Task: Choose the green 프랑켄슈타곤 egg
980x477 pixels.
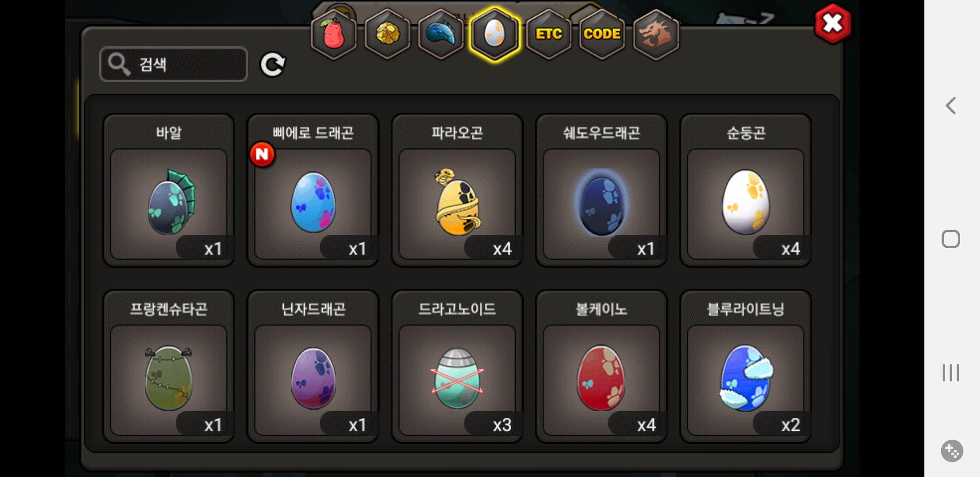Action: [169, 367]
